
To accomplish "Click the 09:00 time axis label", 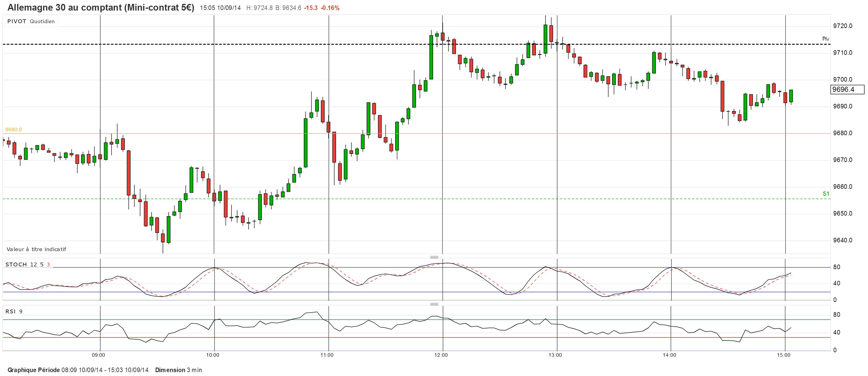I will 98,355.
